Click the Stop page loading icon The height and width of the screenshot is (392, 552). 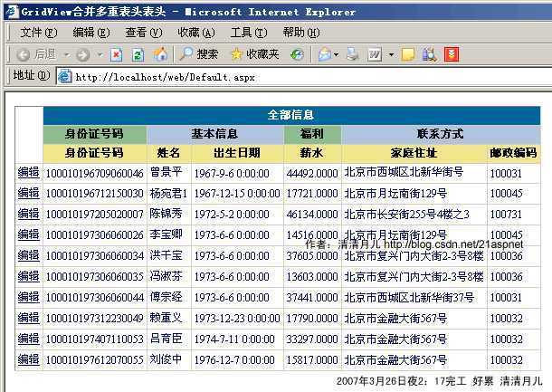click(116, 54)
